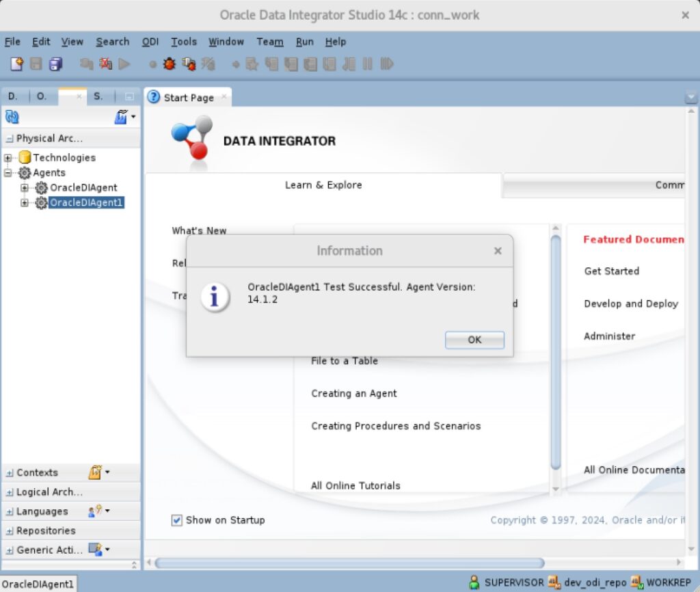
Task: Open the ODI menu
Action: click(x=150, y=42)
